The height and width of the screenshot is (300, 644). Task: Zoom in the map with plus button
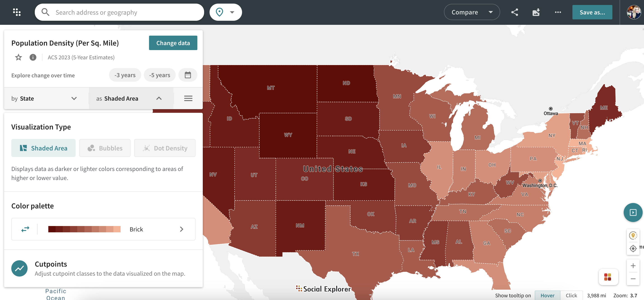click(x=633, y=265)
